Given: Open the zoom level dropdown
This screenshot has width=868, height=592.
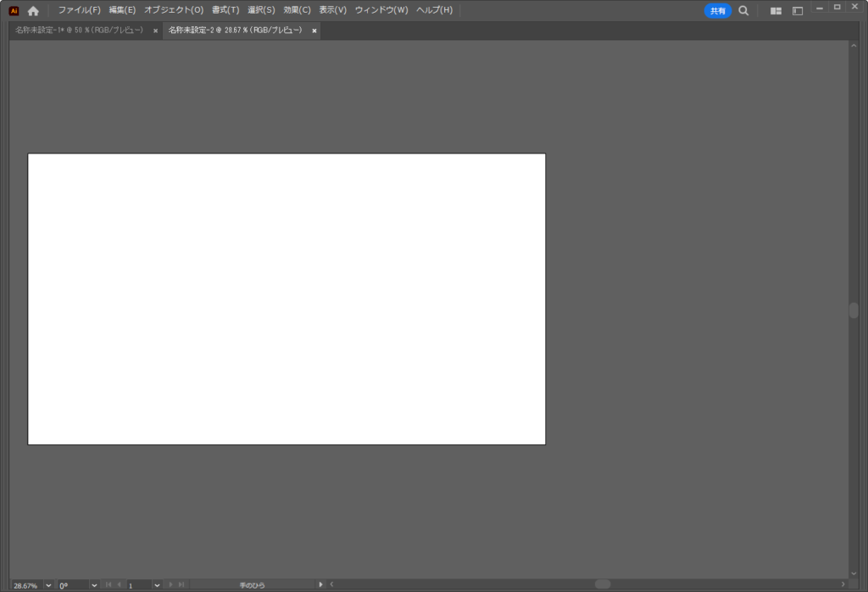Looking at the screenshot, I should 47,585.
